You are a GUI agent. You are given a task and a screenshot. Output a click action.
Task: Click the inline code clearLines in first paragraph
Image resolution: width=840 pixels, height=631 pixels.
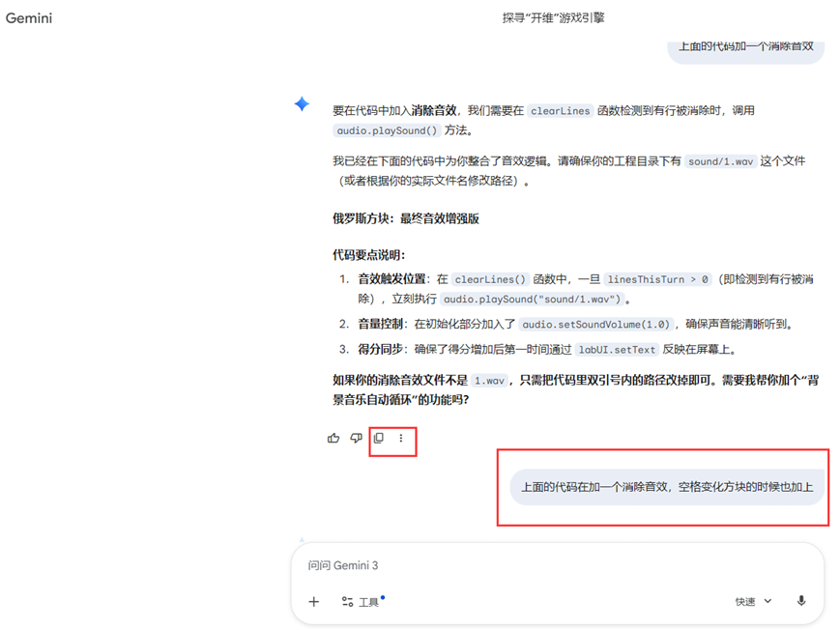[x=561, y=111]
